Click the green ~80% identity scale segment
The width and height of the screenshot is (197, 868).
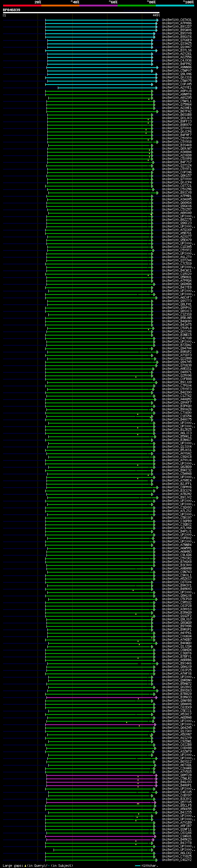137,6
